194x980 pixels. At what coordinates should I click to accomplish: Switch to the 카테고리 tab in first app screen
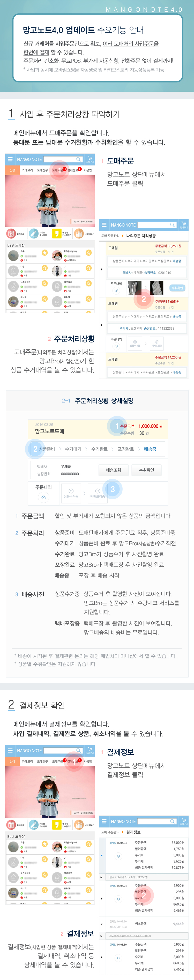click(27, 170)
